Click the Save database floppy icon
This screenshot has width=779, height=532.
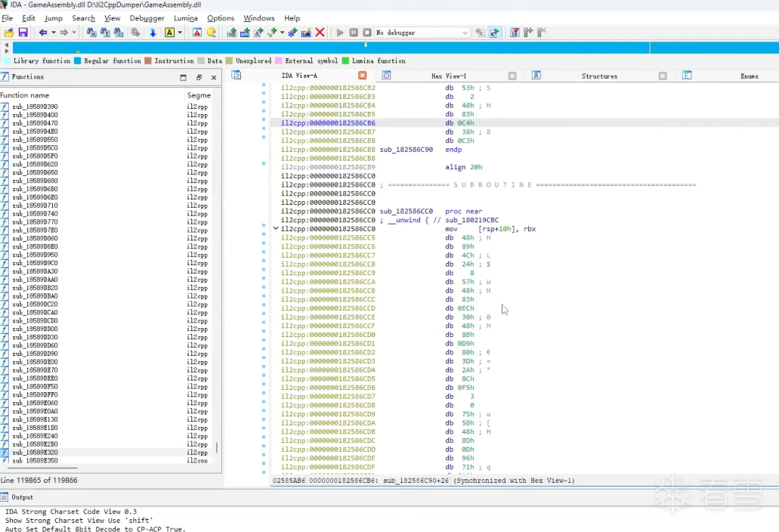coord(23,32)
